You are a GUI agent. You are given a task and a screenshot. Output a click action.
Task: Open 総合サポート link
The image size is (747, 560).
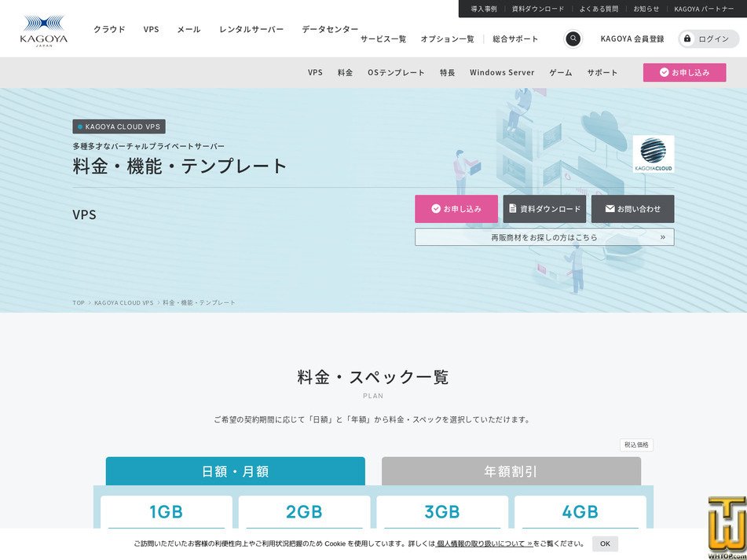515,39
